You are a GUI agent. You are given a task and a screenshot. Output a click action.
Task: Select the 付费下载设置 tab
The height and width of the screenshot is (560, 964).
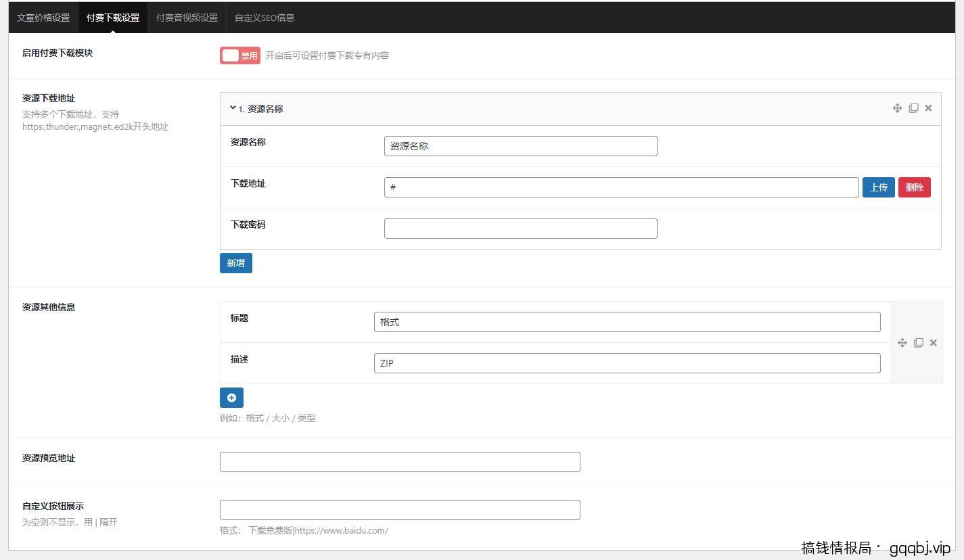tap(113, 18)
